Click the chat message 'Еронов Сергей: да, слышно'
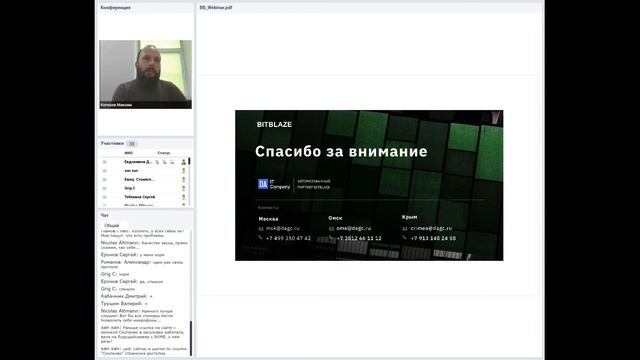Screen dimensions: 640x360 tap(132, 282)
